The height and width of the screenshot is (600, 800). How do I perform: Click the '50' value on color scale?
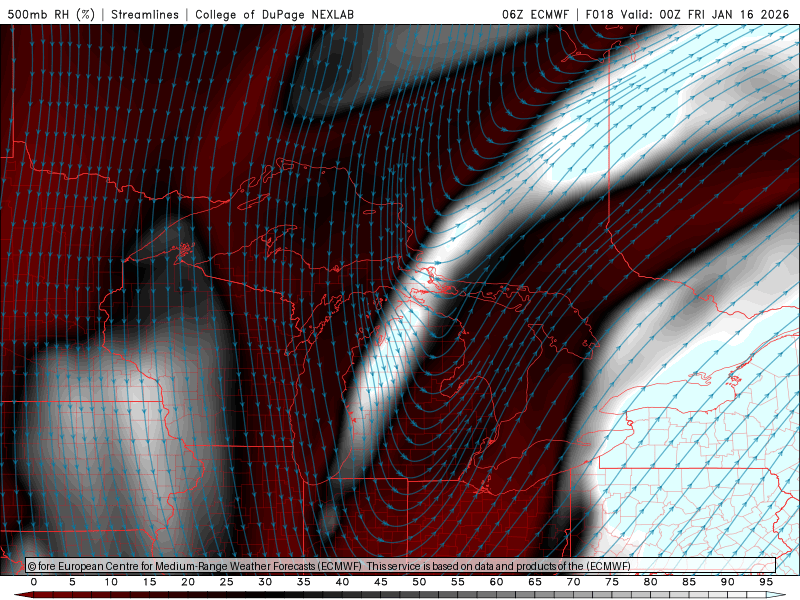coord(419,582)
